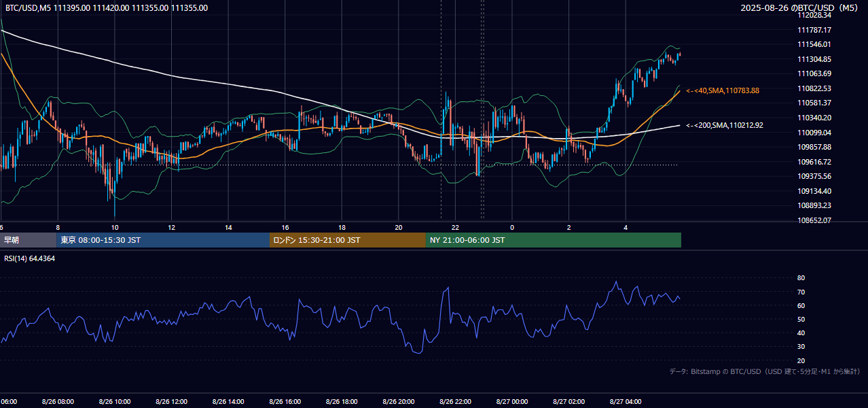Click price axis label 110099.04
The image size is (868, 408).
click(x=814, y=133)
